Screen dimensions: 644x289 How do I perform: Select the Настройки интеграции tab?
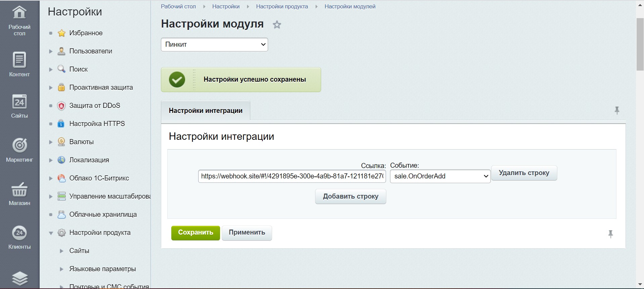[206, 111]
